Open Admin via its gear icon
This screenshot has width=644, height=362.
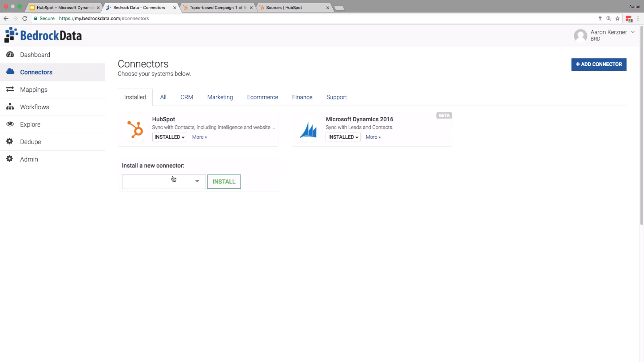[10, 159]
